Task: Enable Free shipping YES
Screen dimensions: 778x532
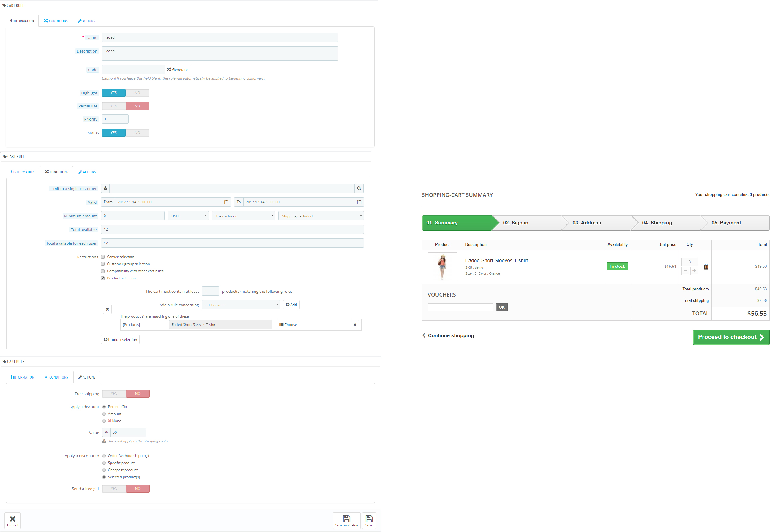Action: [114, 394]
